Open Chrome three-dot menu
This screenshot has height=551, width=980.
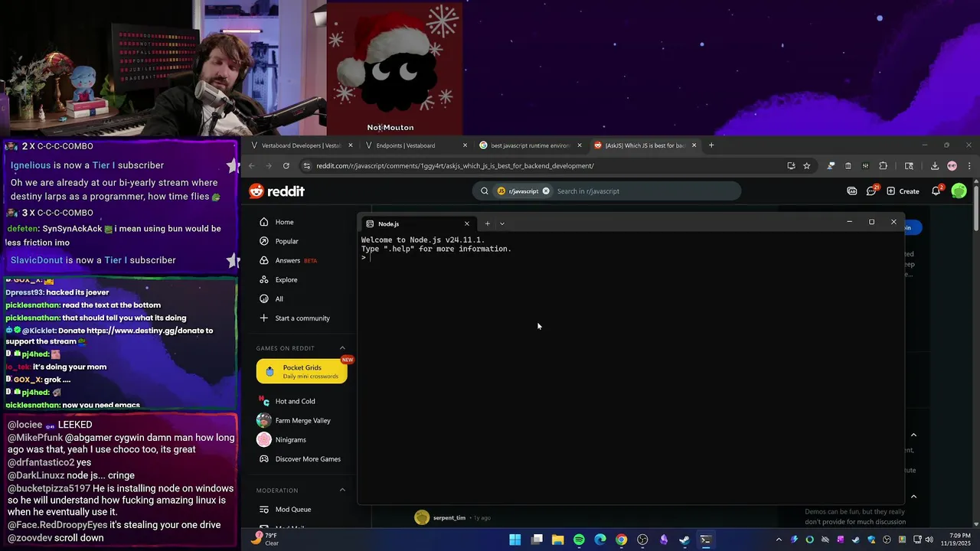[969, 165]
